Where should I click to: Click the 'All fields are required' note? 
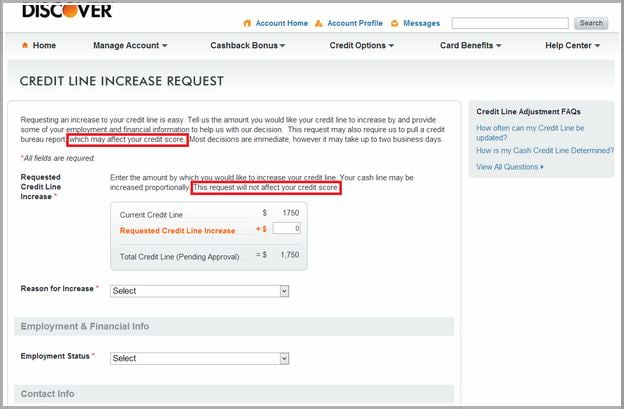coord(58,158)
